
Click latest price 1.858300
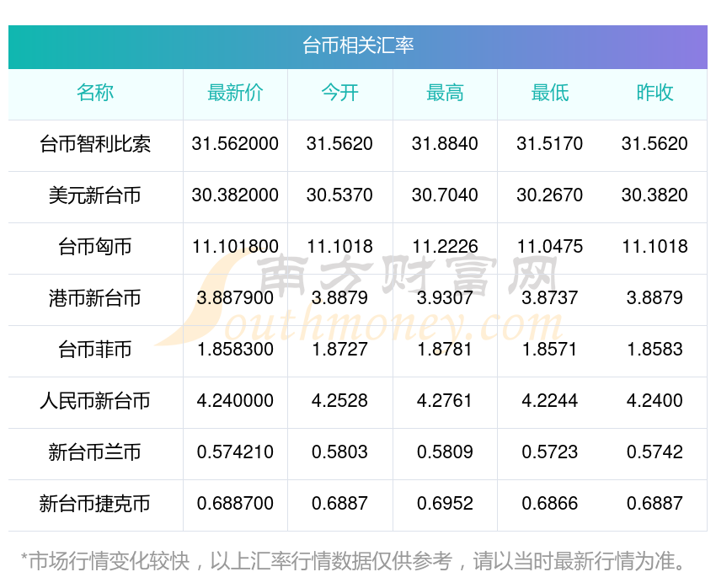pyautogui.click(x=235, y=350)
